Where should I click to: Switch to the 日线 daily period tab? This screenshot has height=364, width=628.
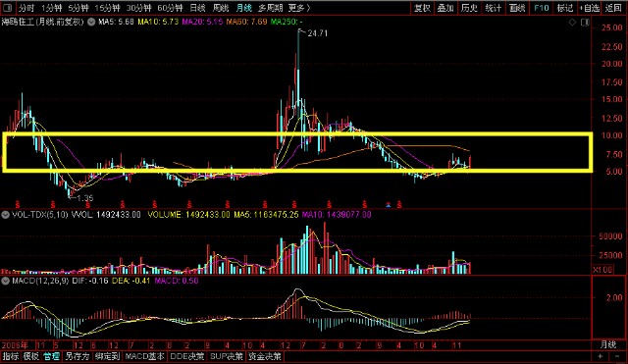point(197,8)
